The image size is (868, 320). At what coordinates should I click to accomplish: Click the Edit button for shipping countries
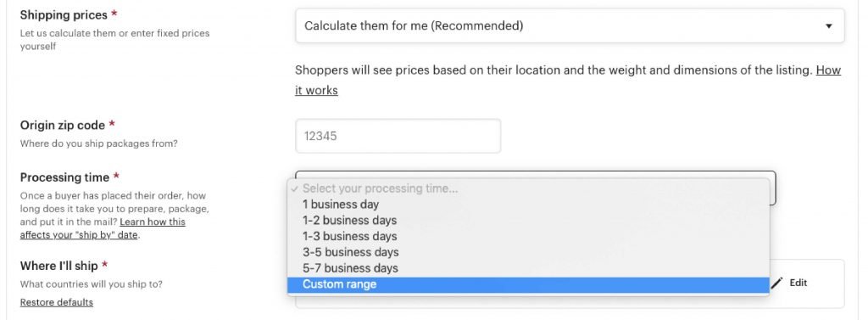click(x=790, y=283)
